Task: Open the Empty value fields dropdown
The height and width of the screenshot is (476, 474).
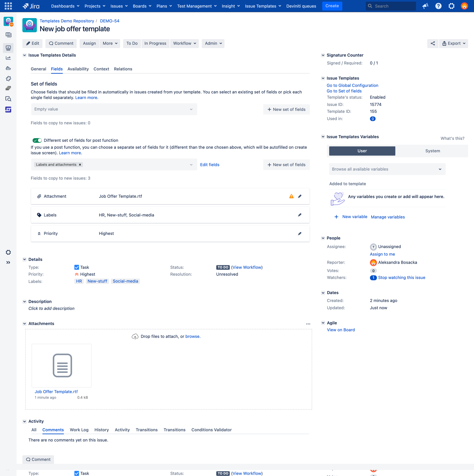Action: pyautogui.click(x=114, y=109)
